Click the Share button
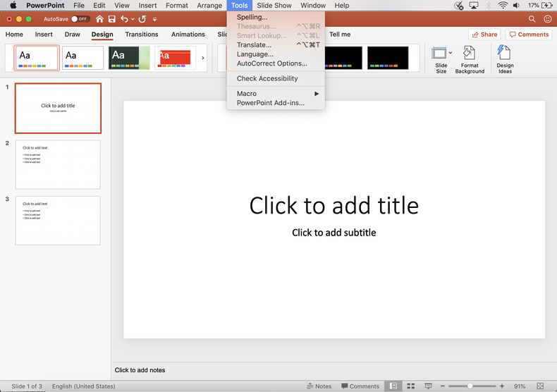The height and width of the screenshot is (392, 557). click(x=484, y=35)
